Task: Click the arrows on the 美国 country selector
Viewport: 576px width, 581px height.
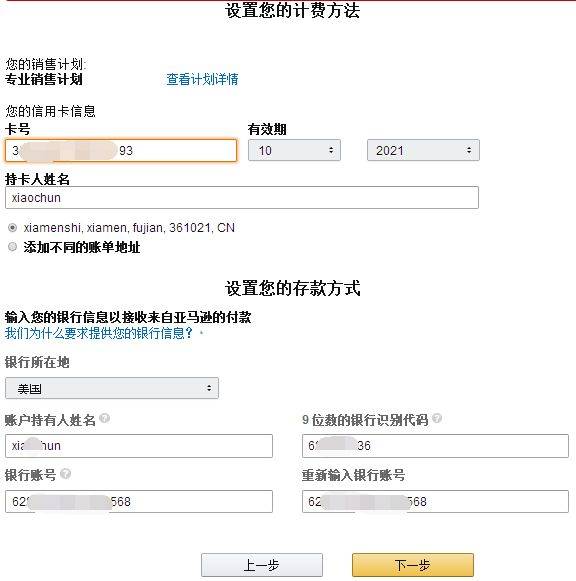Action: [x=209, y=388]
